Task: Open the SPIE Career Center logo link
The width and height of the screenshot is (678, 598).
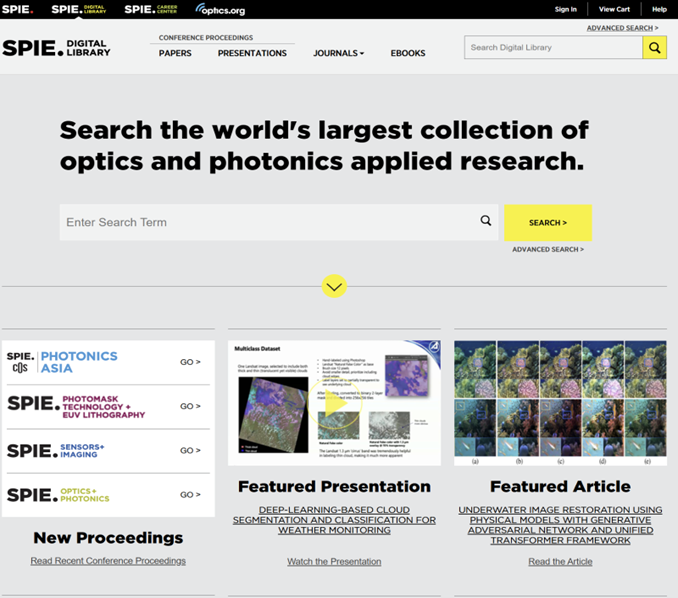Action: (x=153, y=9)
